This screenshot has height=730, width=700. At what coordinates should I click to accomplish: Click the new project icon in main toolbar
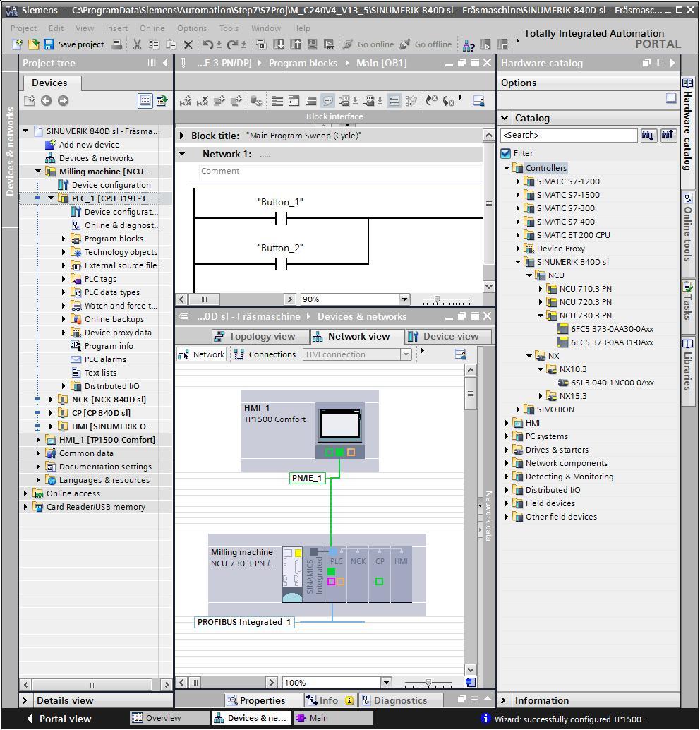coord(17,44)
